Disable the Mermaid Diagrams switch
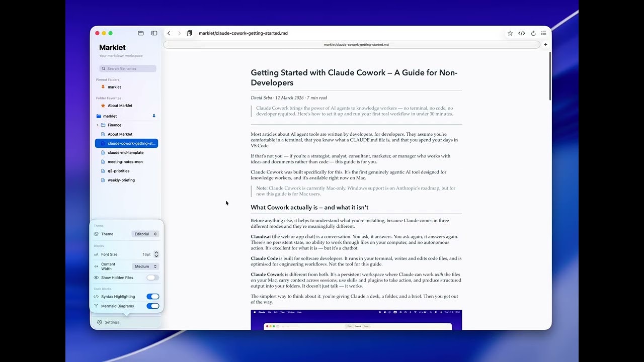Image resolution: width=644 pixels, height=362 pixels. (153, 306)
